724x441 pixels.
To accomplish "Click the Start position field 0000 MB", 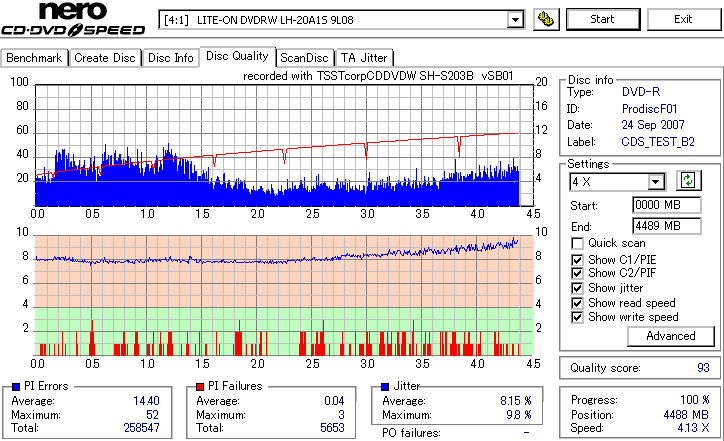I will (x=666, y=205).
